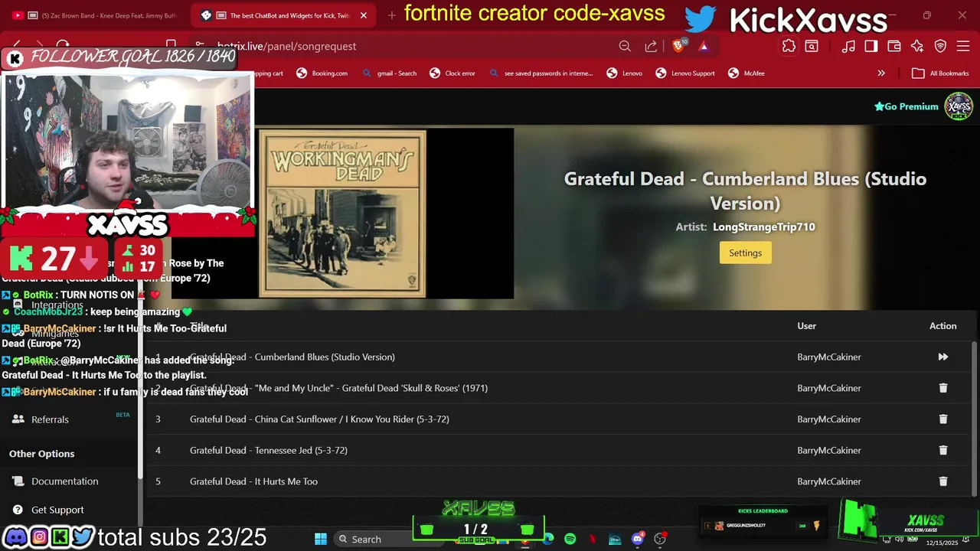Open Get Support in the sidebar

(57, 510)
